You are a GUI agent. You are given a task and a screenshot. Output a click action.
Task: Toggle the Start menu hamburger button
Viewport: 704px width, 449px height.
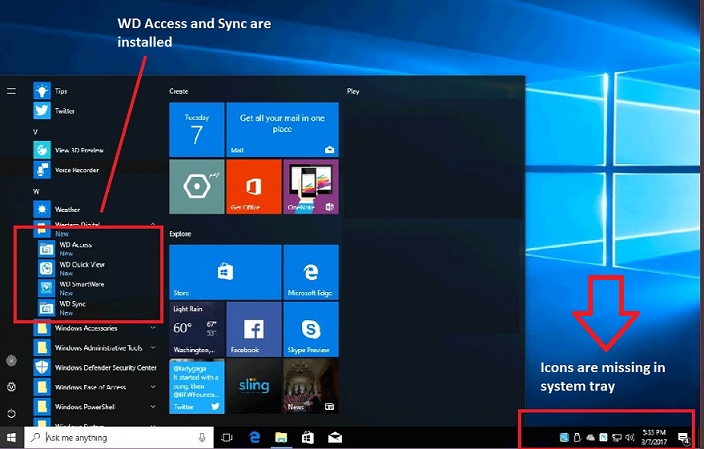tap(11, 91)
